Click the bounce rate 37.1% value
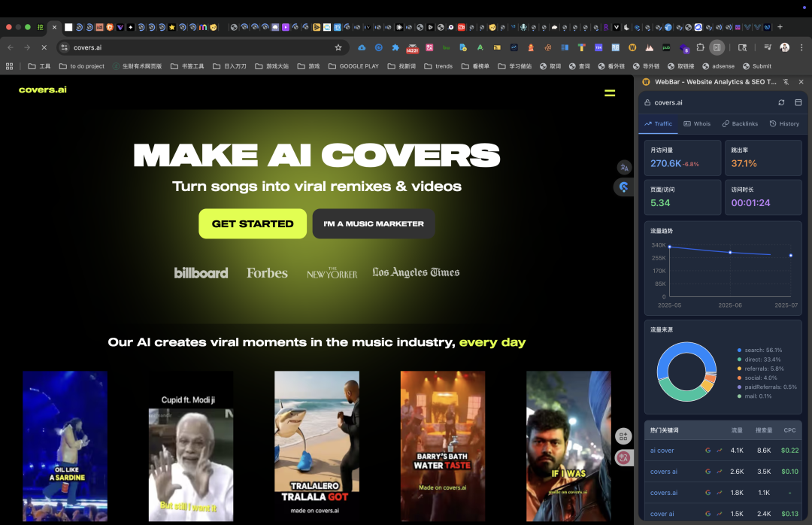This screenshot has height=525, width=812. click(744, 163)
